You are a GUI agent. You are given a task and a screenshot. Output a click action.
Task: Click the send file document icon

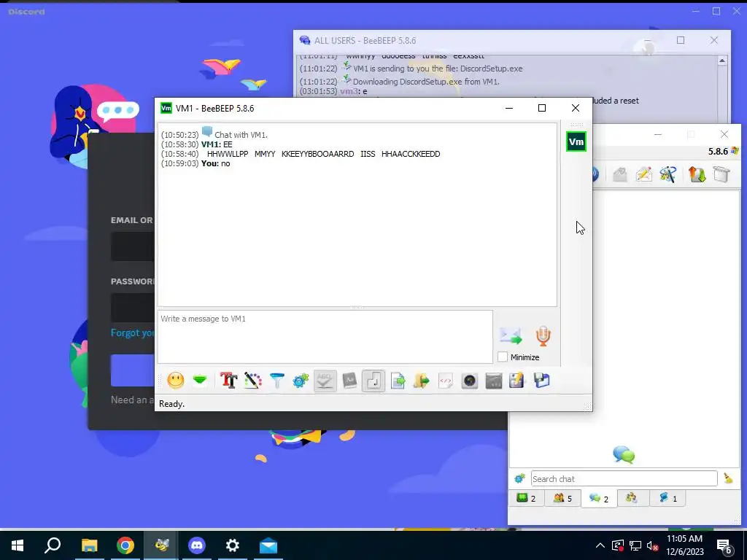[x=398, y=381]
